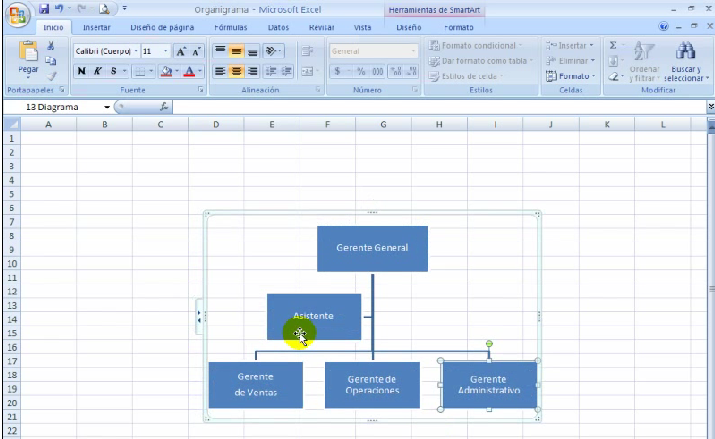The height and width of the screenshot is (439, 715).
Task: Increase font size with the A-up icon
Action: tap(181, 51)
